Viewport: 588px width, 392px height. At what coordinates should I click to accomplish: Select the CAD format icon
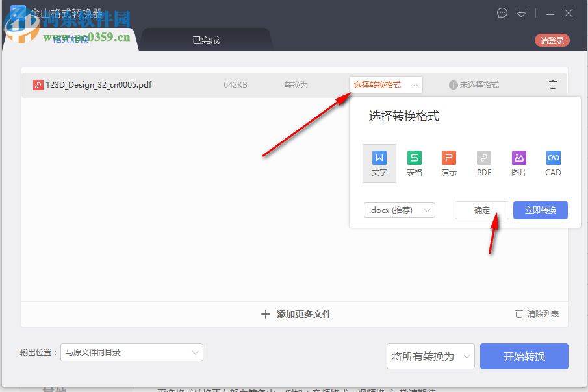click(x=553, y=164)
